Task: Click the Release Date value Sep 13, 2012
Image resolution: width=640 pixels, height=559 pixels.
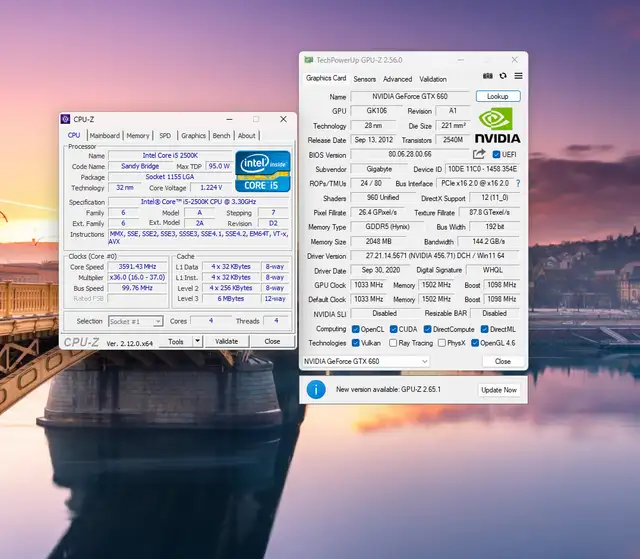Action: tap(373, 140)
